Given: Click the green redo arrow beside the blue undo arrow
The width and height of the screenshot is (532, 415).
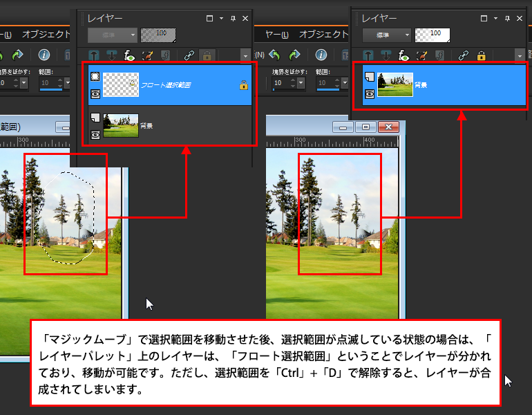Looking at the screenshot, I should 294,55.
